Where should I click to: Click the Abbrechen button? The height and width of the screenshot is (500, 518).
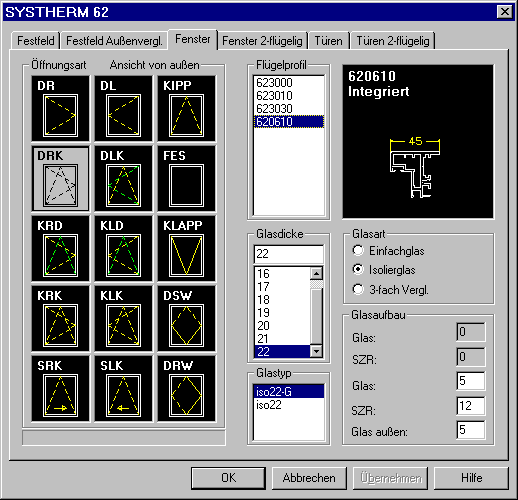[309, 478]
